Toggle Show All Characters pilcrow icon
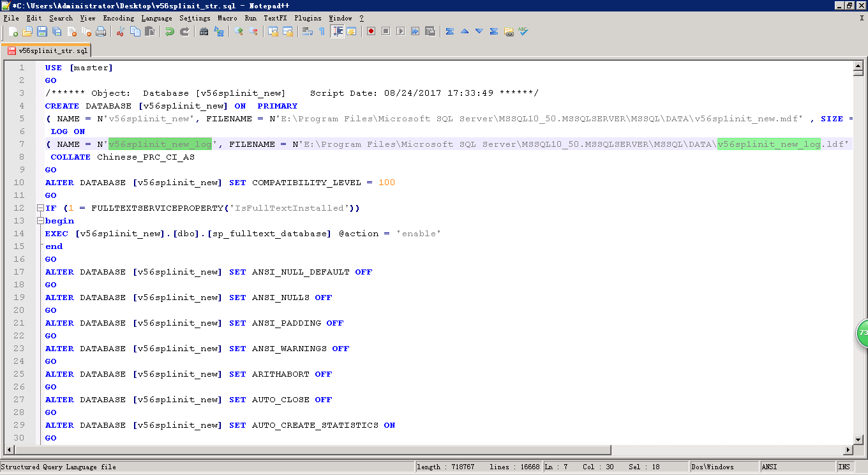The height and width of the screenshot is (475, 868). pyautogui.click(x=322, y=31)
